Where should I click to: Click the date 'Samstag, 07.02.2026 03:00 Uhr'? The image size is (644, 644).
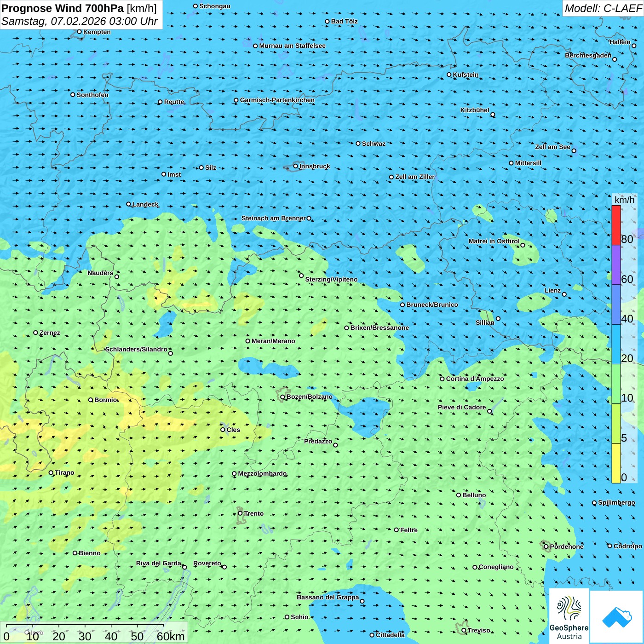point(80,21)
